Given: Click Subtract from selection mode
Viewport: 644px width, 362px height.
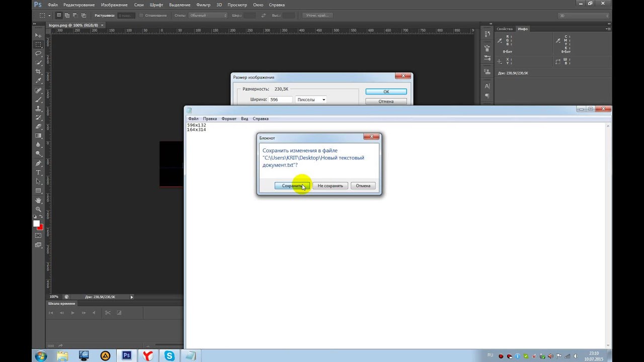Looking at the screenshot, I should point(75,16).
